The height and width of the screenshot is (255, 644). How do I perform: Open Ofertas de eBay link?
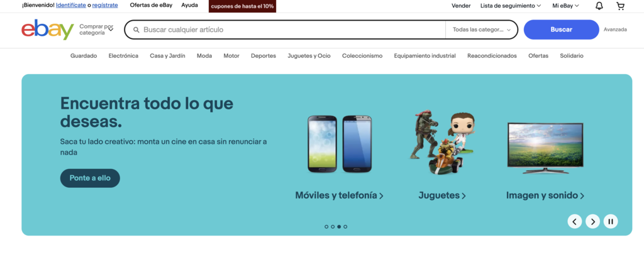point(151,5)
